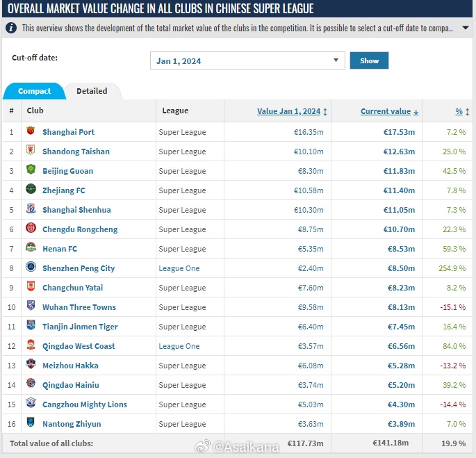The image size is (476, 458).
Task: Click Shanghai Port current value €17.53m
Action: [x=399, y=132]
